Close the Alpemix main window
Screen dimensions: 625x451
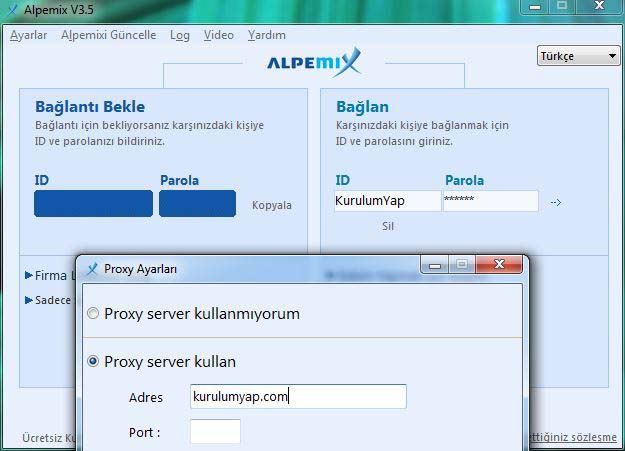click(599, 6)
